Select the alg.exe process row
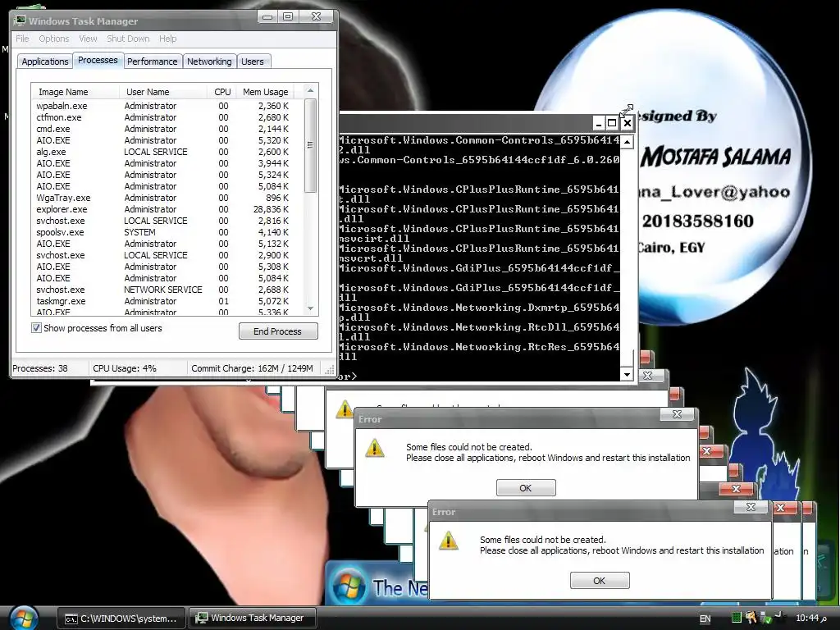The height and width of the screenshot is (630, 840). [167, 152]
